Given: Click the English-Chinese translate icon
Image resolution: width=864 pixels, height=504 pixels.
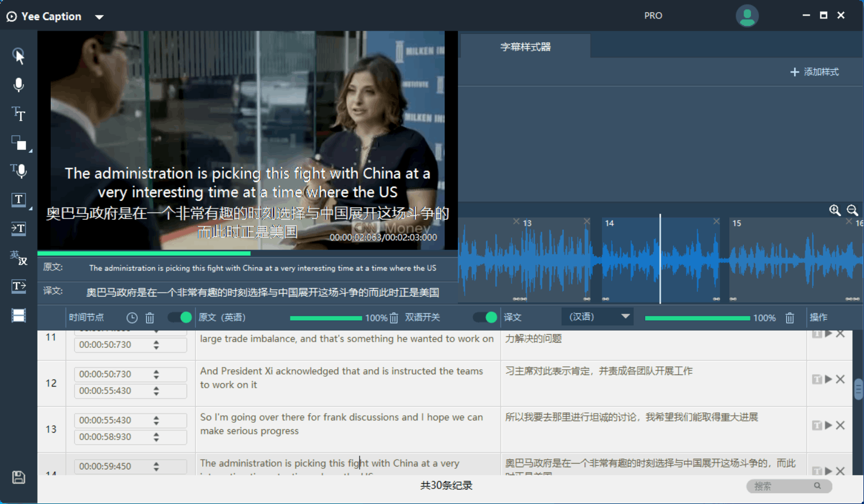Looking at the screenshot, I should (19, 257).
